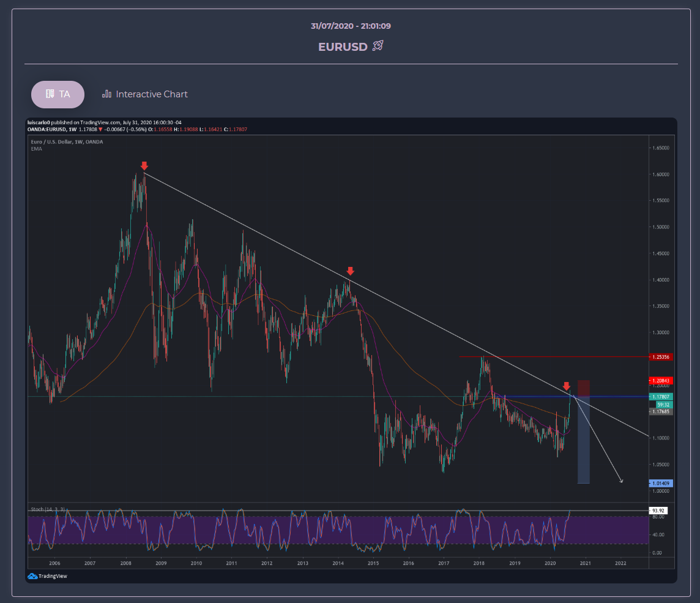700x603 pixels.
Task: Select the red down arrow near the 2014 high
Action: [350, 270]
